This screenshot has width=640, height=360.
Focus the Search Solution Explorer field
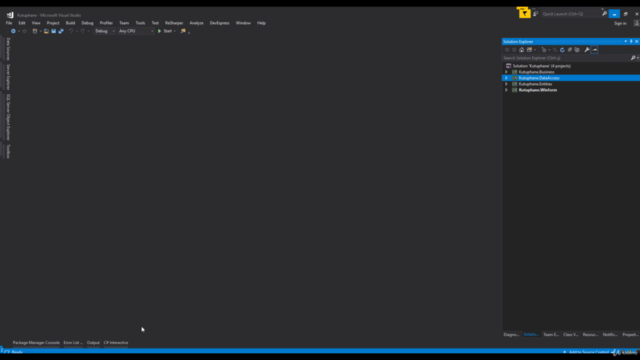[x=567, y=58]
